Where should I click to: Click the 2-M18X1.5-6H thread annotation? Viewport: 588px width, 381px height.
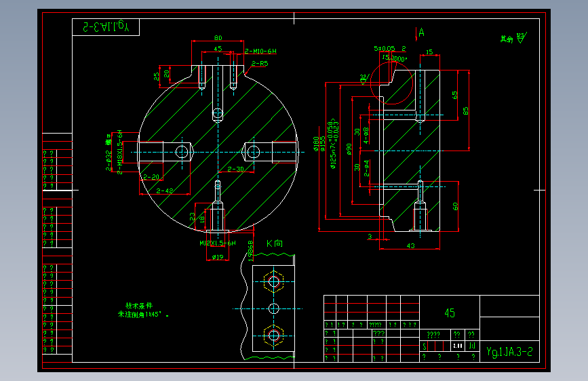pyautogui.click(x=119, y=152)
